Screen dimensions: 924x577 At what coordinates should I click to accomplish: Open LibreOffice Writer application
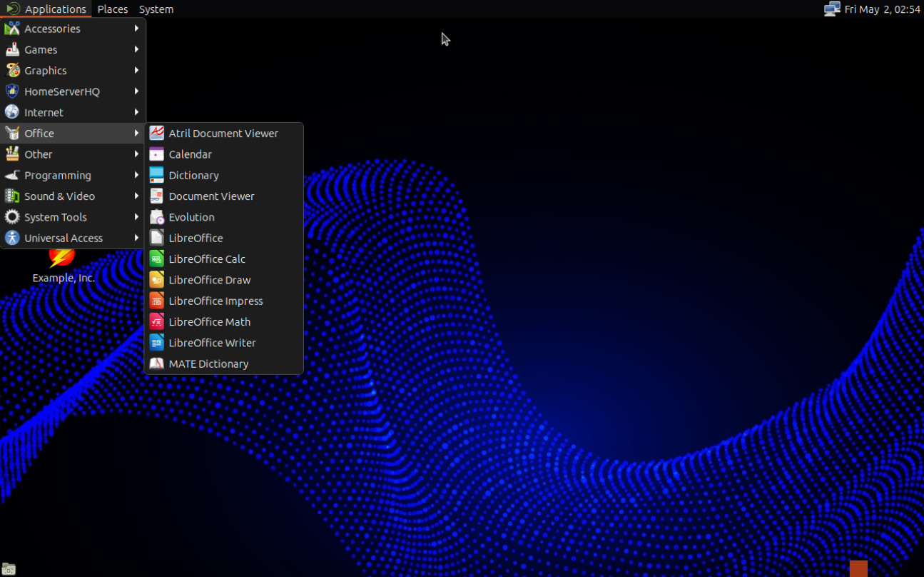pyautogui.click(x=212, y=343)
